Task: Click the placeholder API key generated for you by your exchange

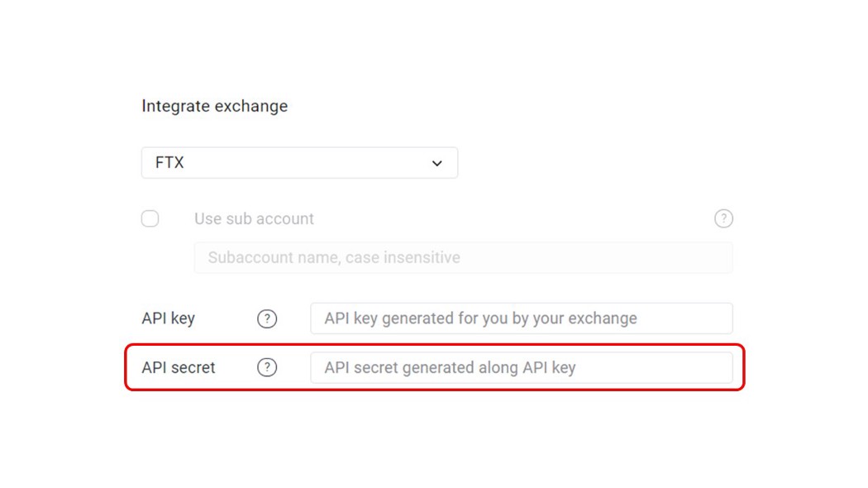Action: (x=480, y=318)
